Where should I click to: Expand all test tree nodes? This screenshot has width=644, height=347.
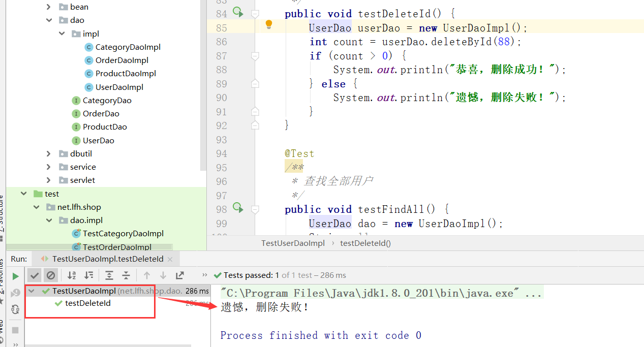[x=109, y=275]
